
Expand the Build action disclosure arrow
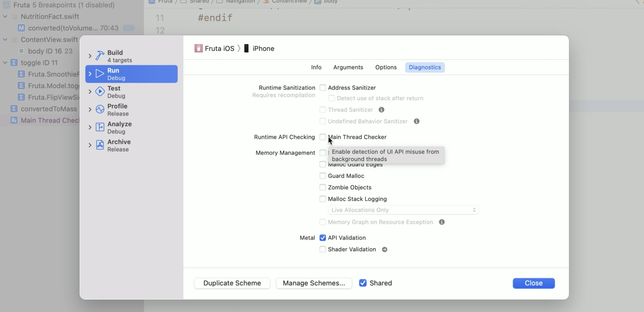pos(90,56)
